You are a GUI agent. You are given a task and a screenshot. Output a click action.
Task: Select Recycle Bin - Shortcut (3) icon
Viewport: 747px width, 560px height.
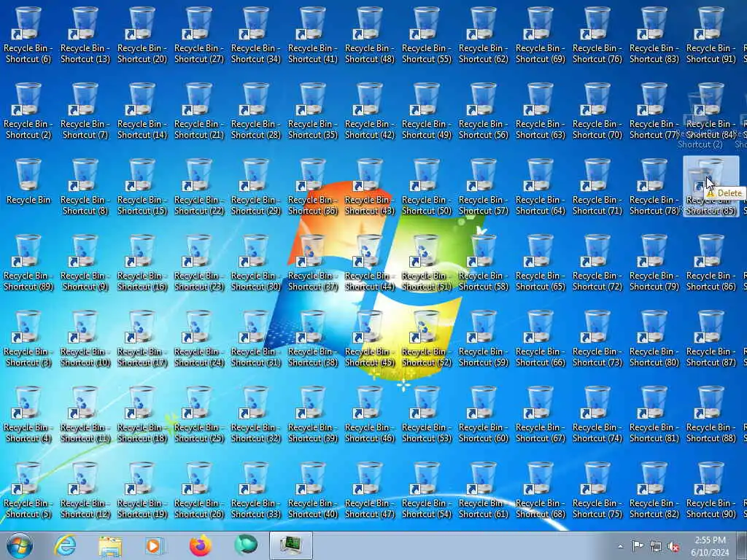(x=28, y=339)
